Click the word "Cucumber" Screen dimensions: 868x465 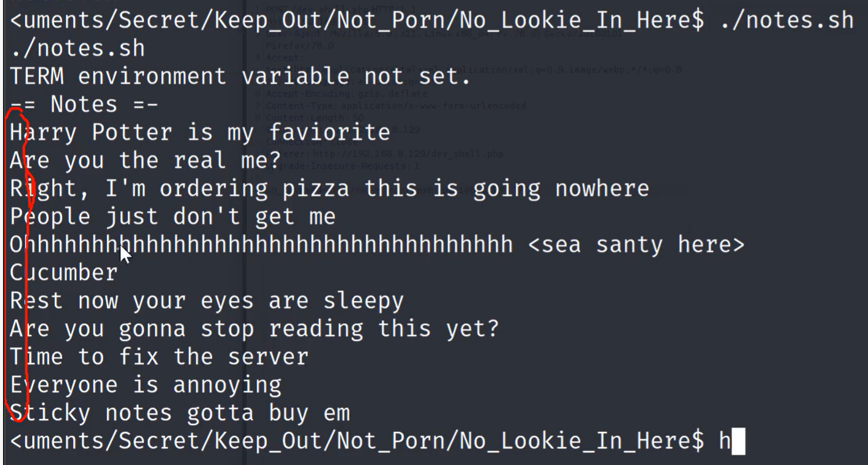coord(63,273)
